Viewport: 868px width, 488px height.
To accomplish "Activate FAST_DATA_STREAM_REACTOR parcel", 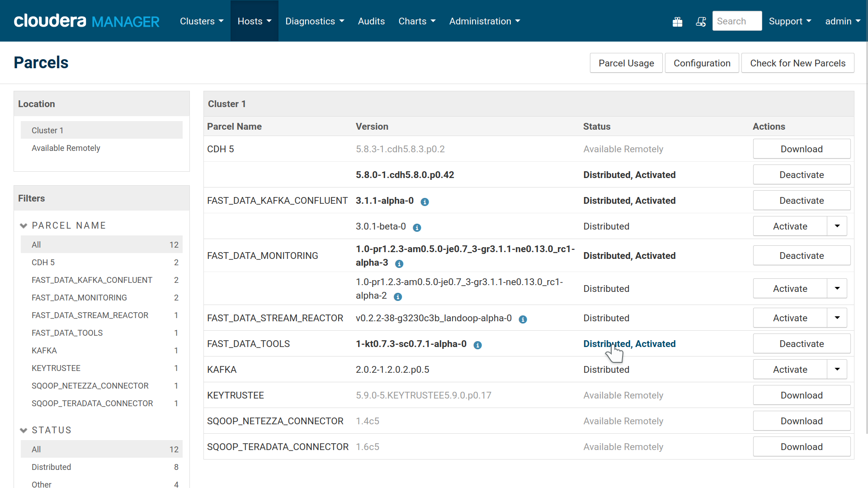I will [x=790, y=318].
